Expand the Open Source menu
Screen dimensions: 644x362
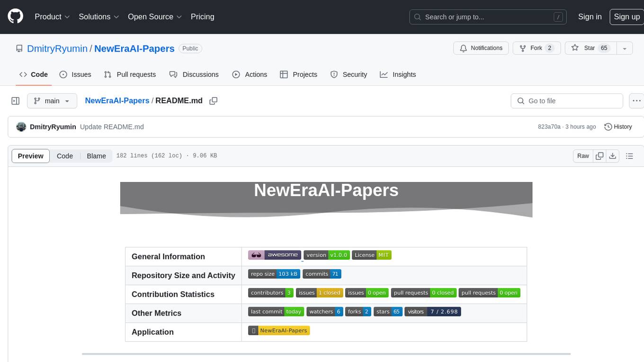[155, 17]
